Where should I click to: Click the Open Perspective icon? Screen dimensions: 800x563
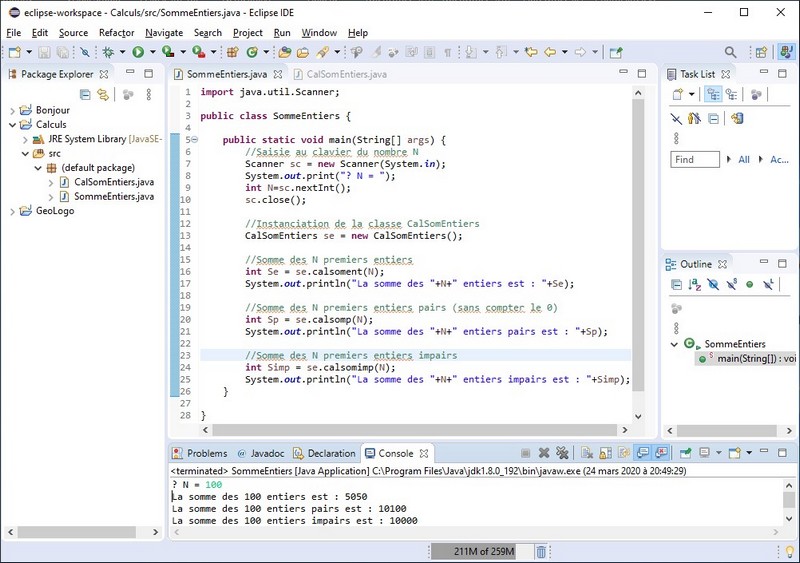pyautogui.click(x=761, y=52)
